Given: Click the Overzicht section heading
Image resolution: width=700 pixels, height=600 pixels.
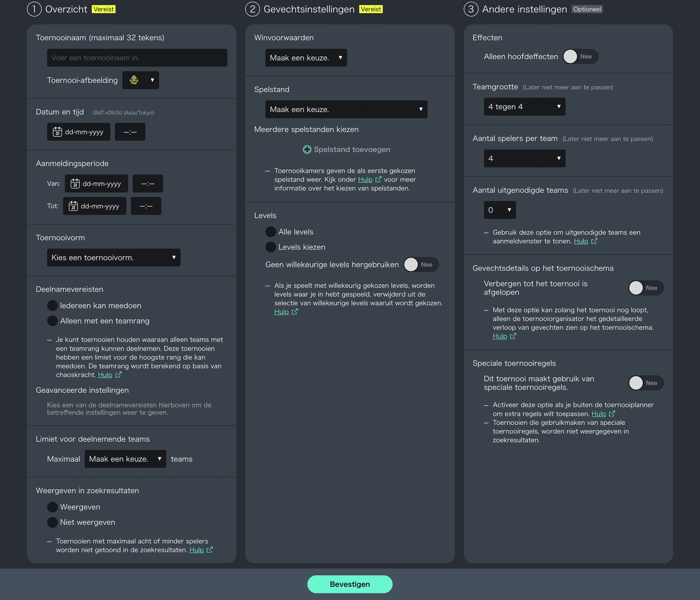Looking at the screenshot, I should 66,9.
